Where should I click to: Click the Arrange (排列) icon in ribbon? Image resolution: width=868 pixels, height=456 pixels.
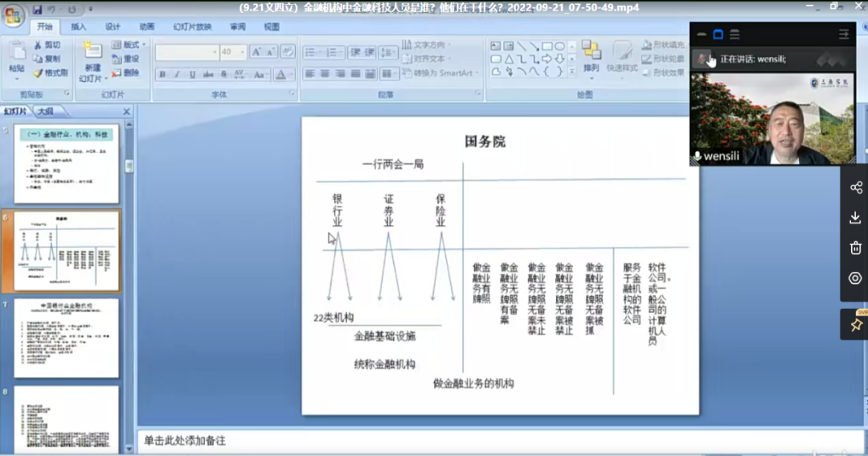[592, 56]
